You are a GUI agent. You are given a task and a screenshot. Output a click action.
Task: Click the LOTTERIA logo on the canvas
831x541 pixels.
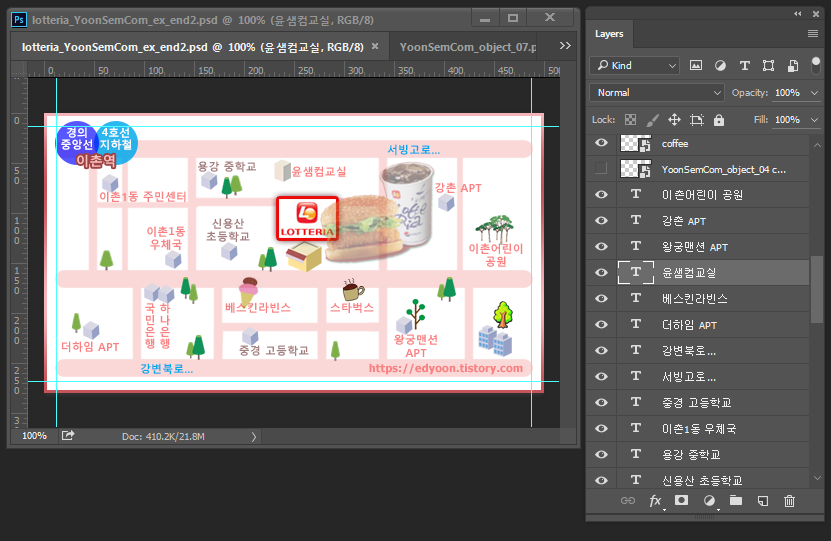click(x=307, y=219)
